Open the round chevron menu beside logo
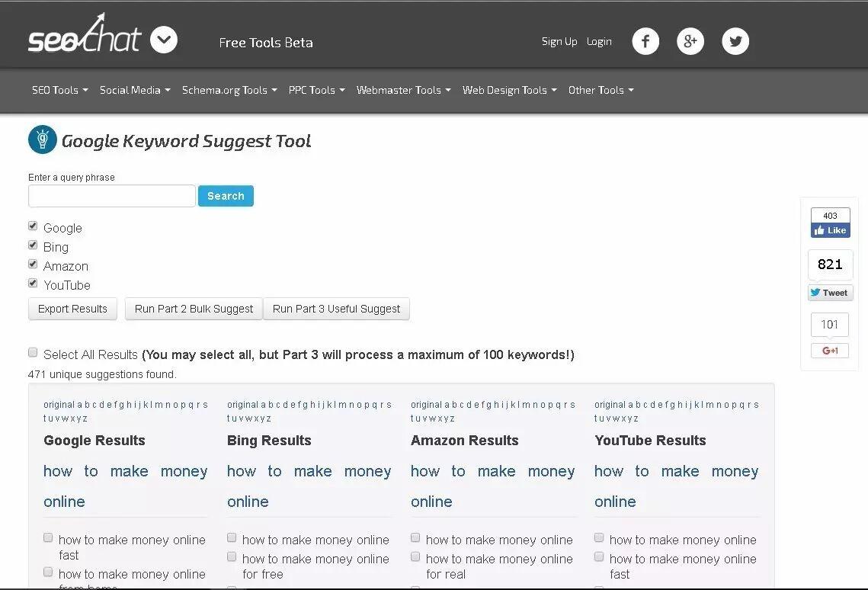Viewport: 868px width, 590px height. (x=164, y=40)
